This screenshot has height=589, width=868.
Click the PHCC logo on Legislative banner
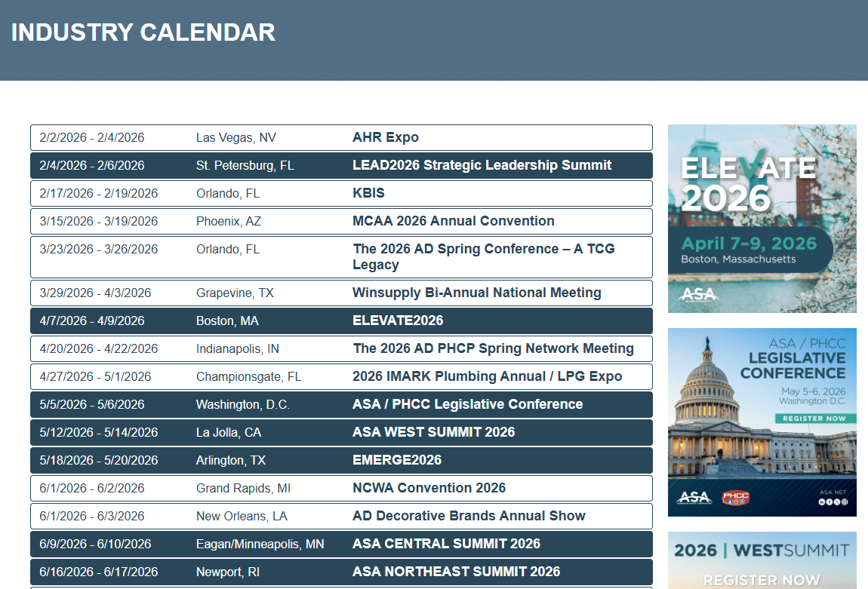pos(735,498)
